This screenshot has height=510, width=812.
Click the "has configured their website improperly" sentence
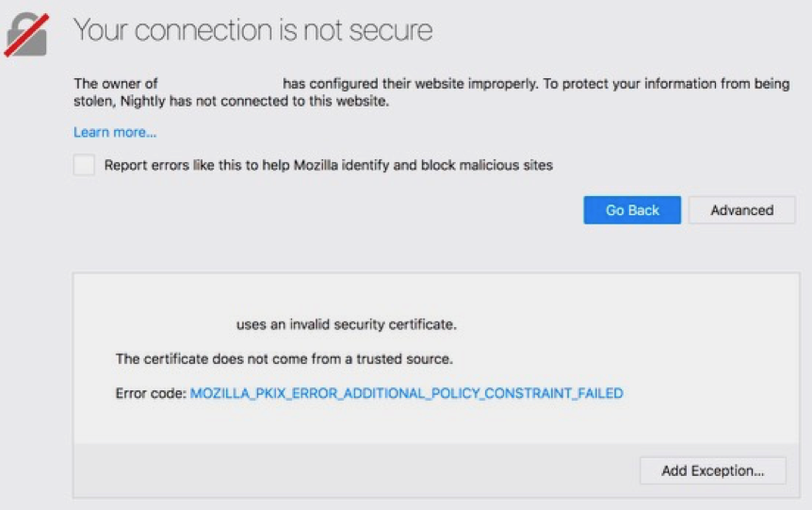tap(410, 84)
